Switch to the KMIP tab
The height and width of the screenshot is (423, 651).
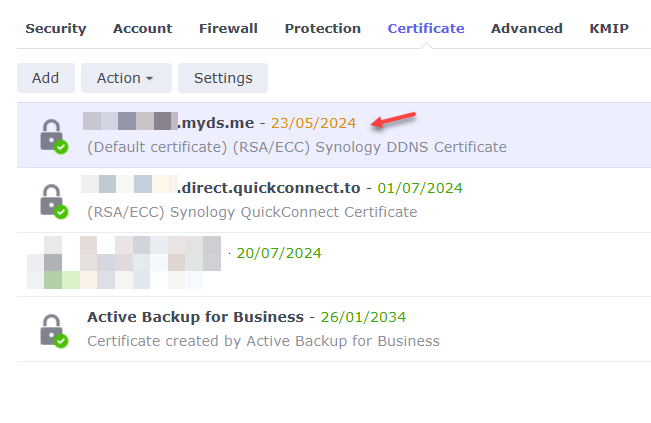click(609, 29)
